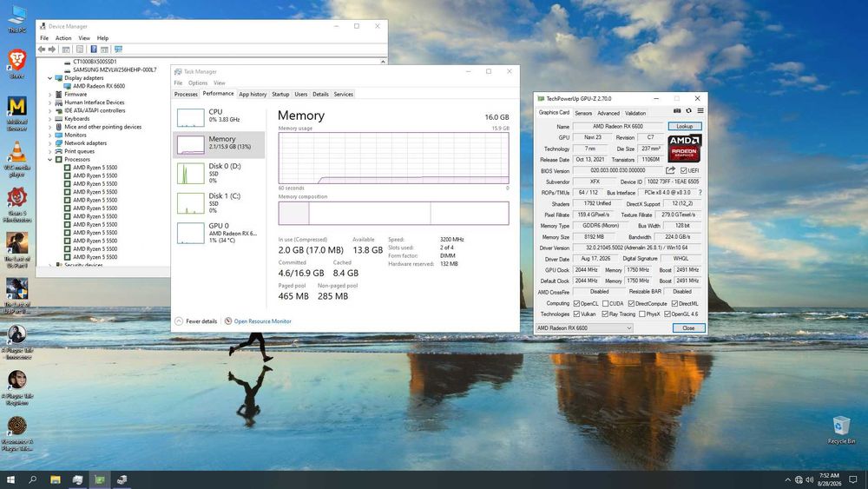Click the taskbar clock showing 7:52 AM
The image size is (868, 489).
829,479
